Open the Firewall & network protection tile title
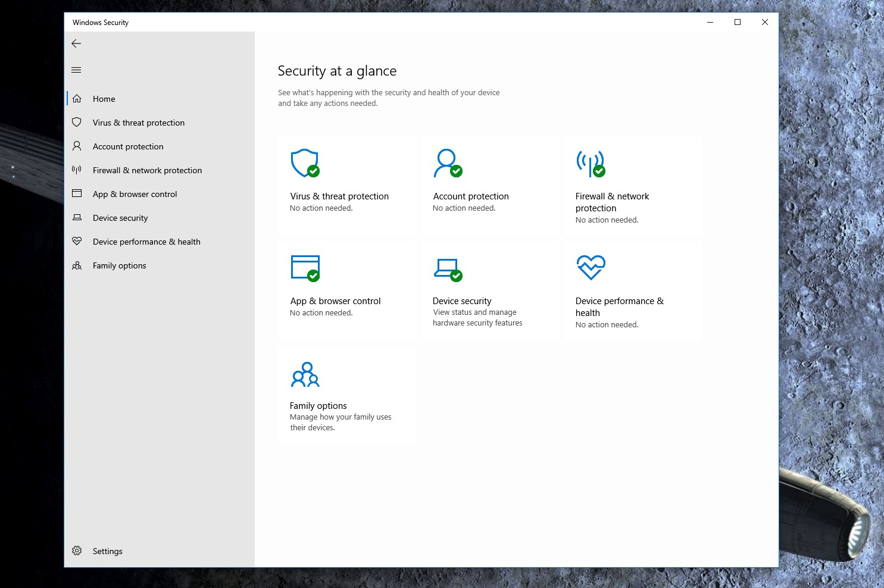 pos(613,202)
